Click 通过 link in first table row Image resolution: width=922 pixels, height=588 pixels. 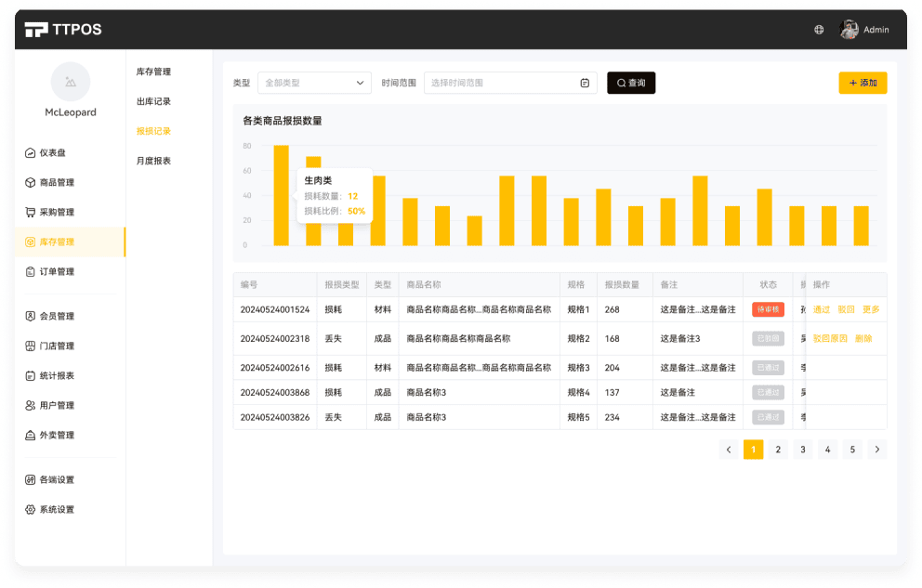point(821,309)
